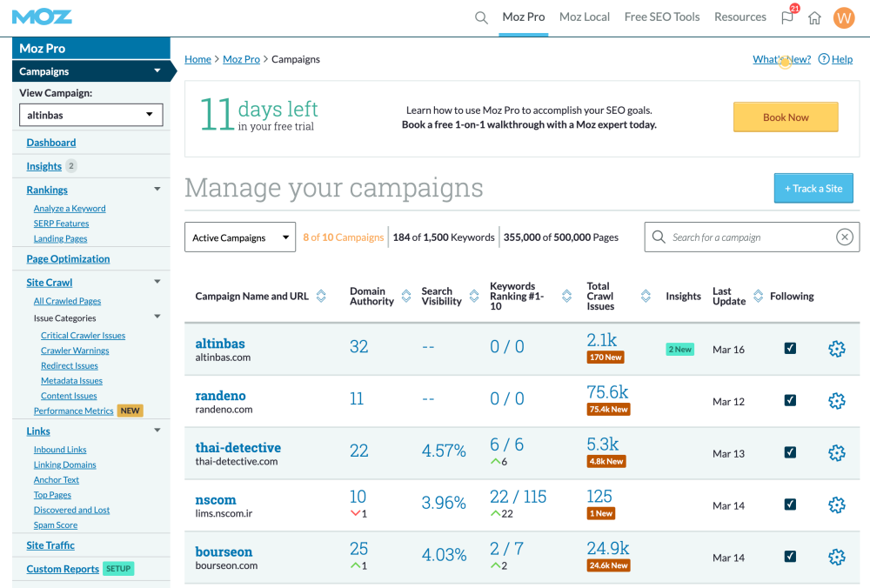The image size is (870, 588).
Task: Open Analyze a Keyword link
Action: [70, 209]
